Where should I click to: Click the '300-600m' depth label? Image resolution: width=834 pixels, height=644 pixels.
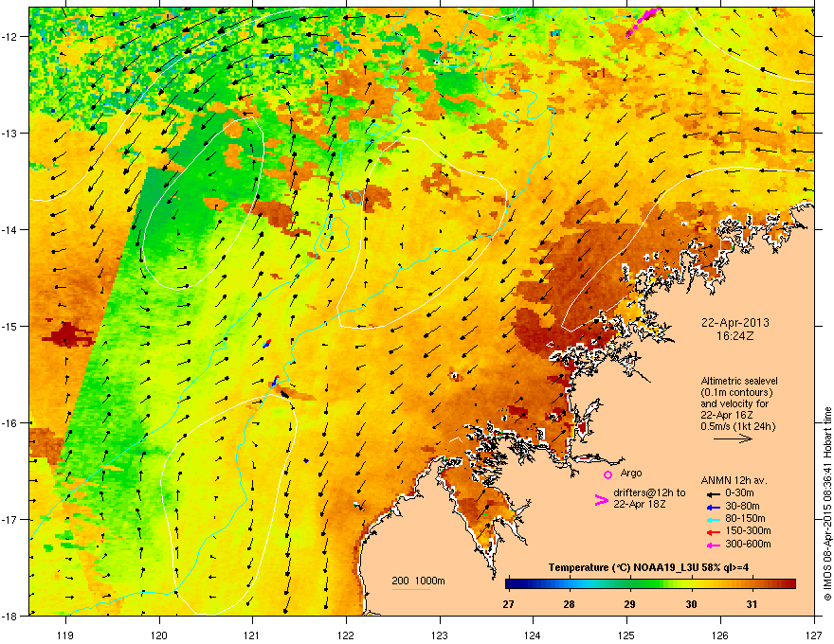(748, 545)
